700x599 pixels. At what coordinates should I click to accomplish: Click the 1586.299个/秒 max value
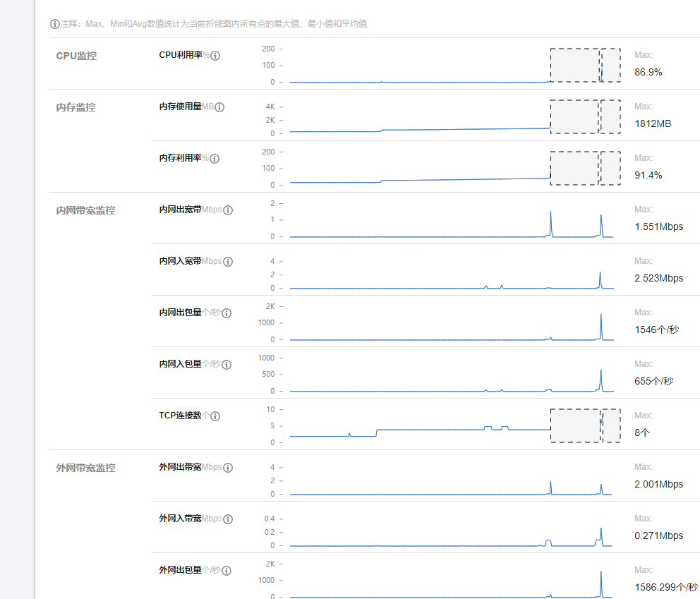[x=666, y=588]
